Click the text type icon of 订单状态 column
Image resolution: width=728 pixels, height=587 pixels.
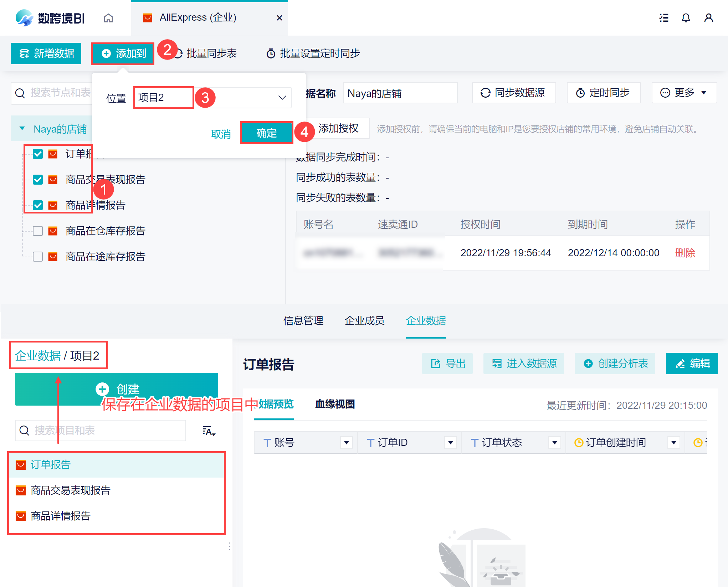(475, 443)
